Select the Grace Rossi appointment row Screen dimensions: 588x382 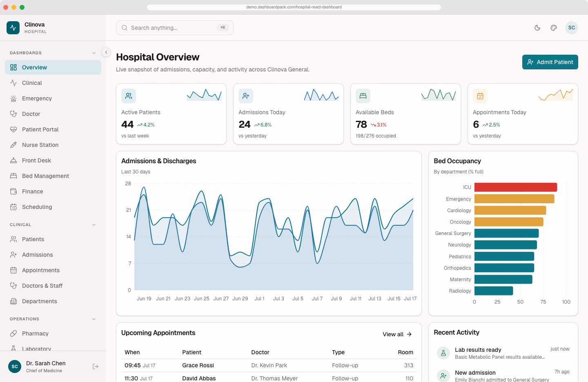pos(269,365)
